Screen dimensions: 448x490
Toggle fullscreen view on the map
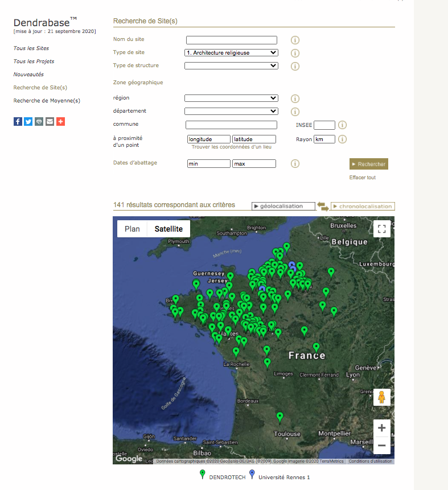pos(382,229)
